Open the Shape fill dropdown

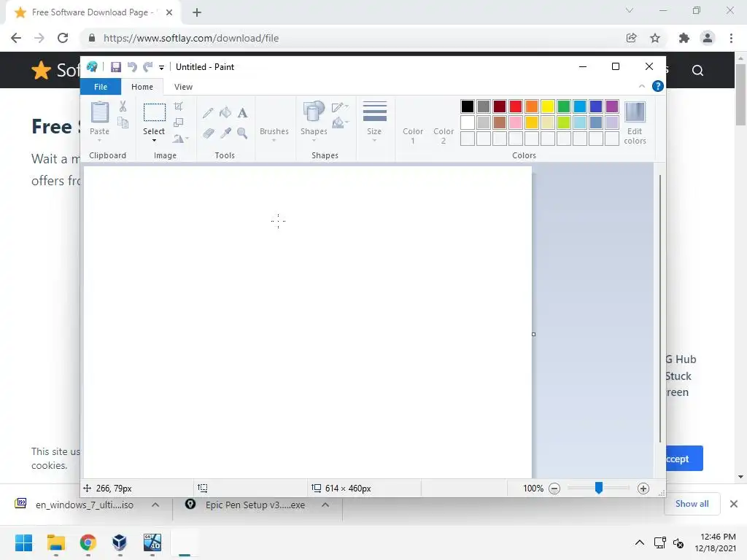pyautogui.click(x=340, y=123)
